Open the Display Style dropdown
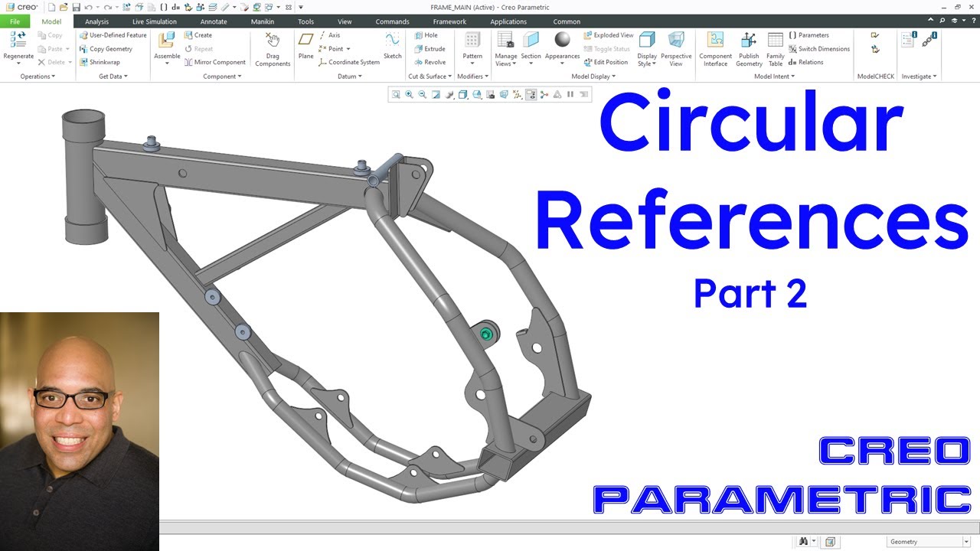The image size is (980, 551). click(647, 60)
